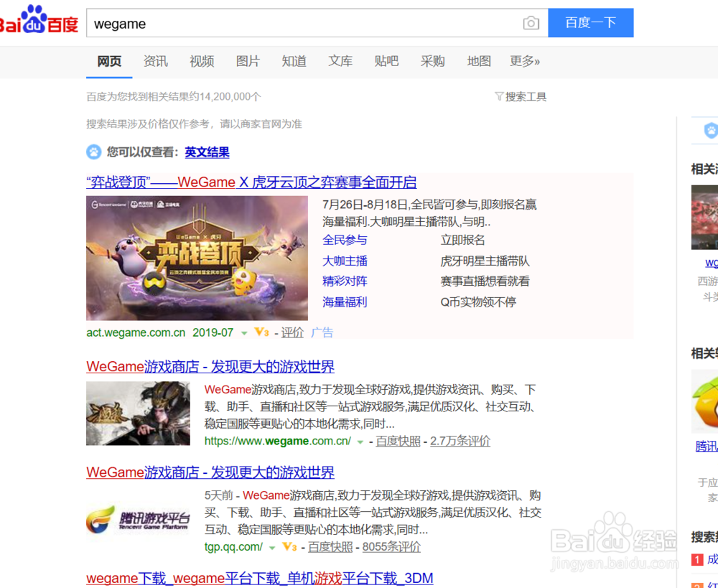Click the 赛事直播想看就看 text
718x588 pixels.
point(485,281)
